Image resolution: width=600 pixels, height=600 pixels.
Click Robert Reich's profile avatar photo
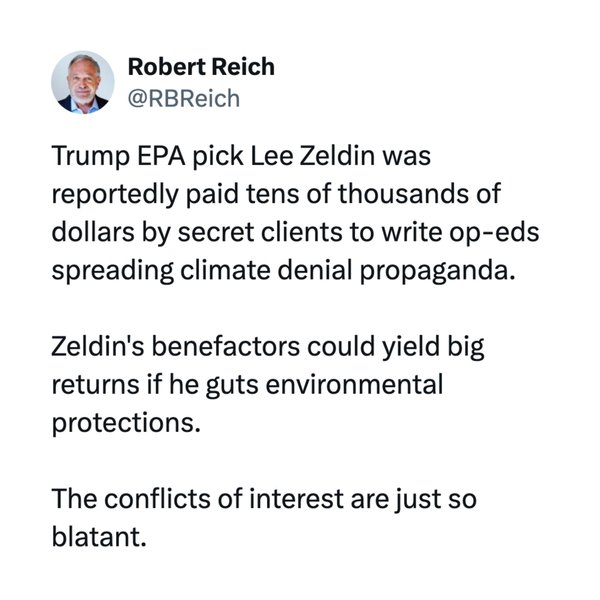(x=85, y=83)
